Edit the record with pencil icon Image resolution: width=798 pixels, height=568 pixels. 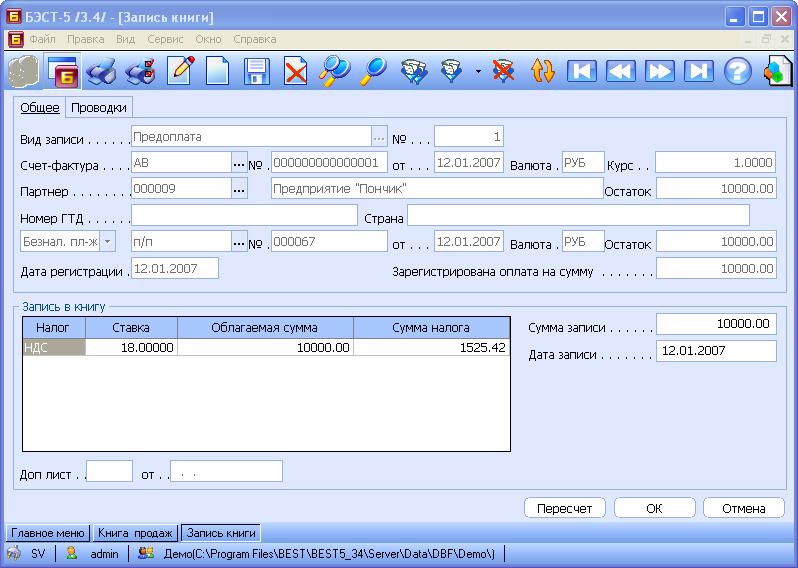pos(181,70)
